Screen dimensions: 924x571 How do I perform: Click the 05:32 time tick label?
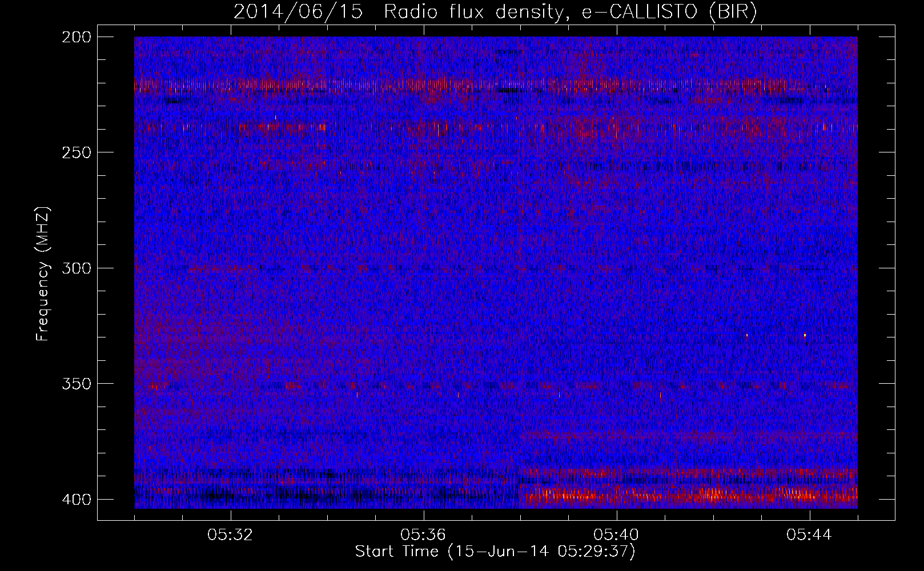tap(230, 535)
